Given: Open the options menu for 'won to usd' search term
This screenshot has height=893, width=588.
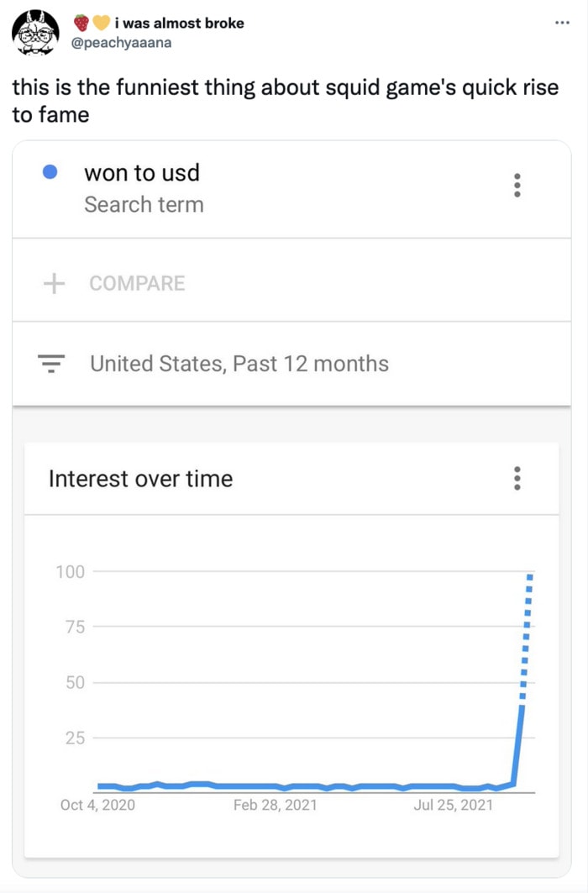Looking at the screenshot, I should (x=517, y=186).
